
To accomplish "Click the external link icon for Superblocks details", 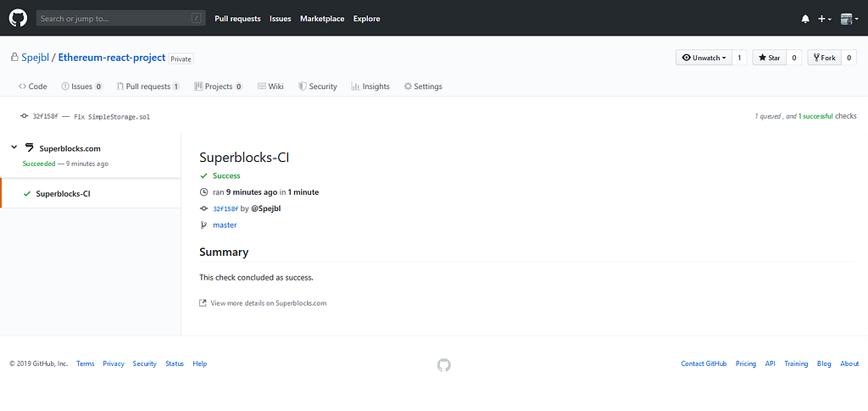I will tap(203, 303).
